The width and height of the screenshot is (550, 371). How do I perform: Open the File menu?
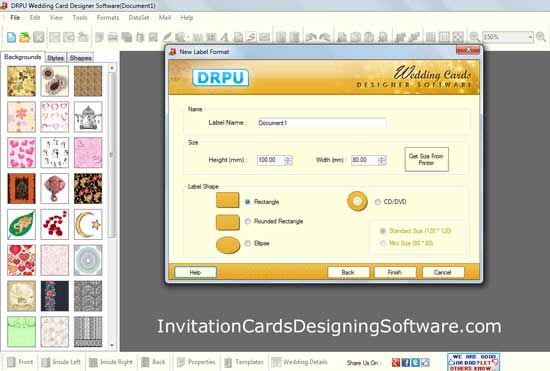[15, 18]
